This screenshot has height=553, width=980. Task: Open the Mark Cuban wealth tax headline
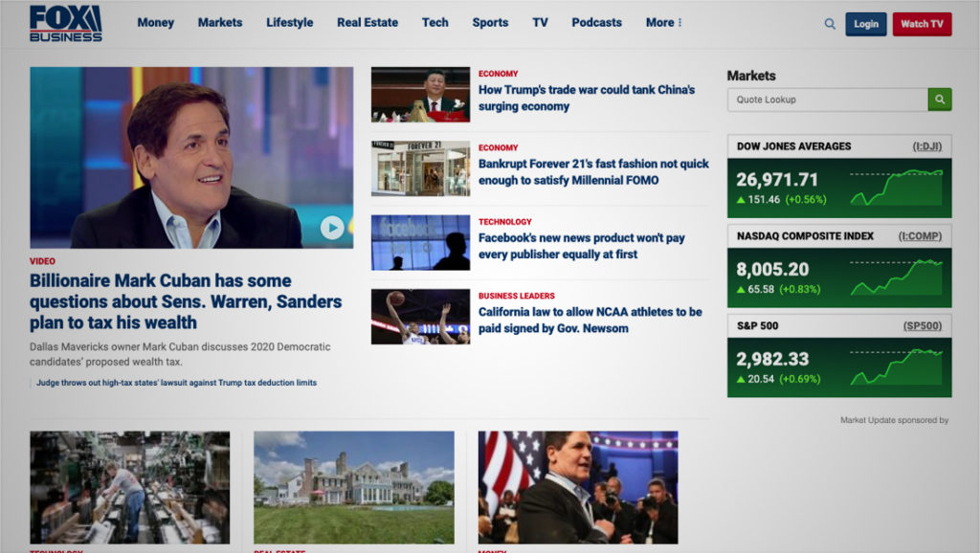point(184,301)
